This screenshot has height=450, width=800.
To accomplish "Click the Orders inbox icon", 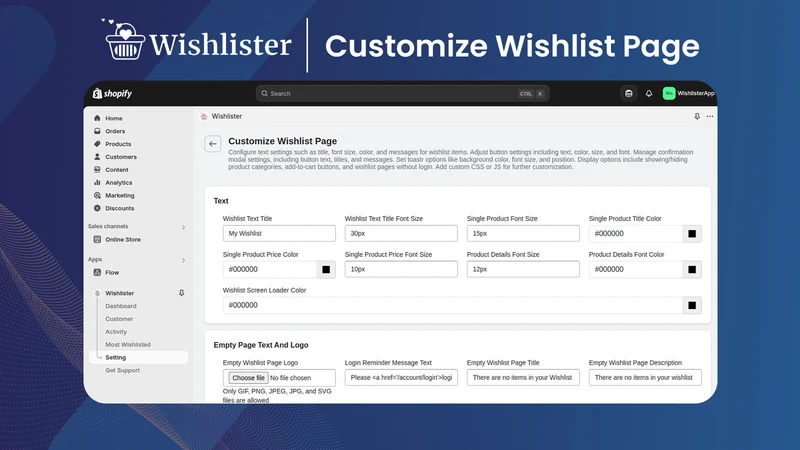I will (x=97, y=131).
